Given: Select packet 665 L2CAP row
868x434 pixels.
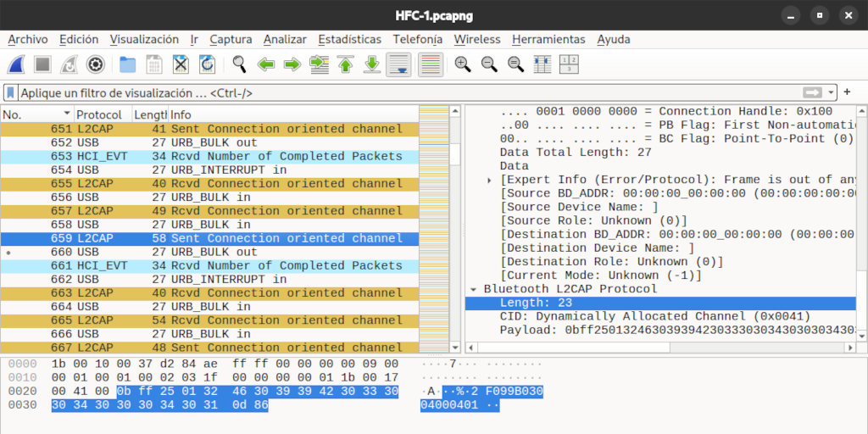Looking at the screenshot, I should coord(210,320).
